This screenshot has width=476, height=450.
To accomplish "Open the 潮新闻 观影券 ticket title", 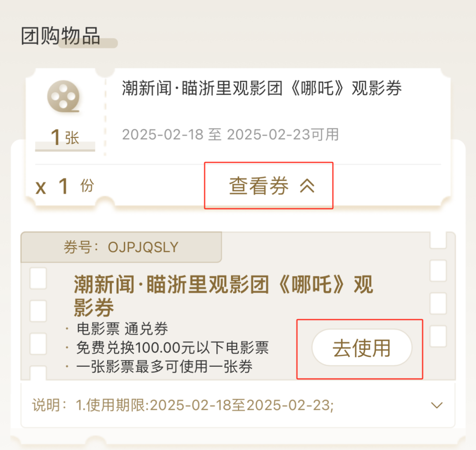I will (x=262, y=88).
